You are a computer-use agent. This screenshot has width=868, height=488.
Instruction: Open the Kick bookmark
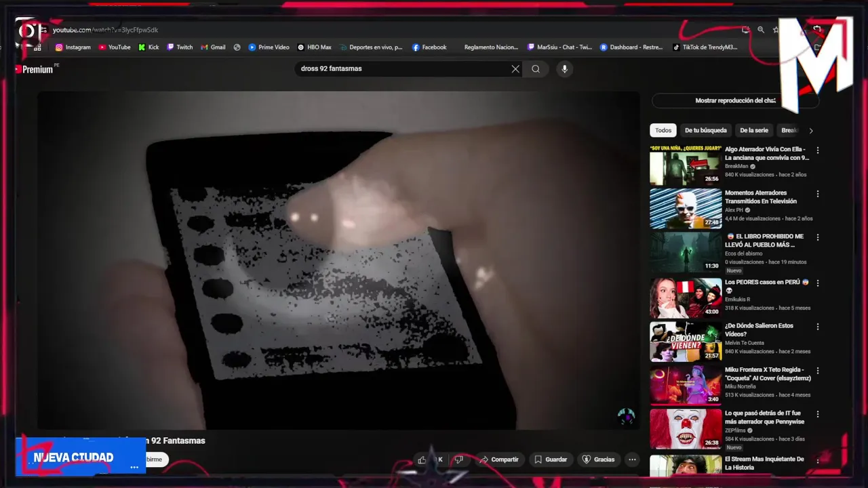point(149,47)
